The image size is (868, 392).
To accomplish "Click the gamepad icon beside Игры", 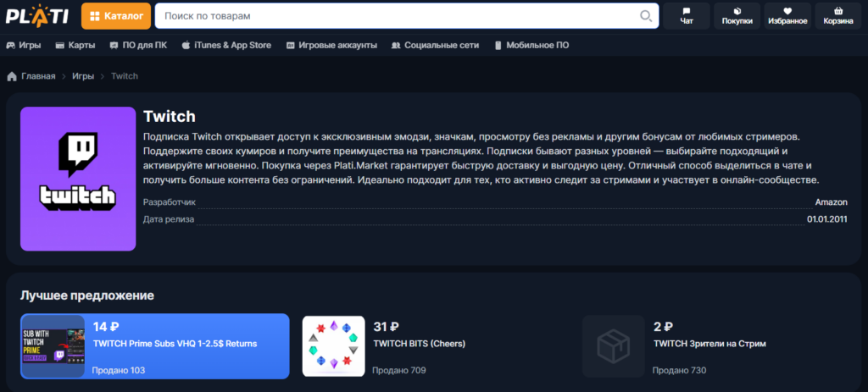I will (10, 46).
